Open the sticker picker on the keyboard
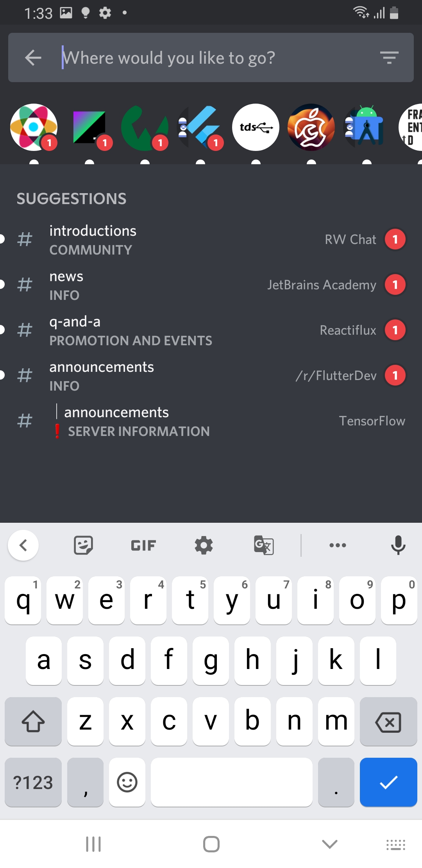422x868 pixels. [x=83, y=545]
